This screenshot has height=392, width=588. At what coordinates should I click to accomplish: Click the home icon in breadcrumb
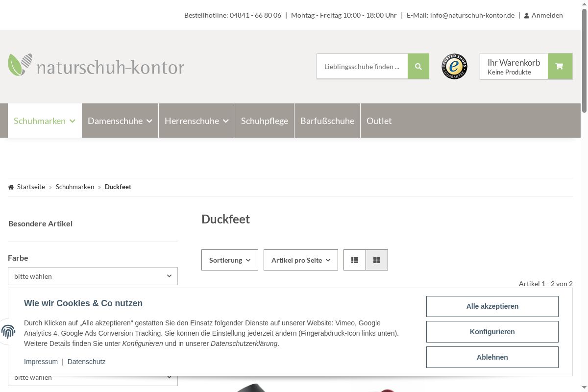tap(11, 187)
